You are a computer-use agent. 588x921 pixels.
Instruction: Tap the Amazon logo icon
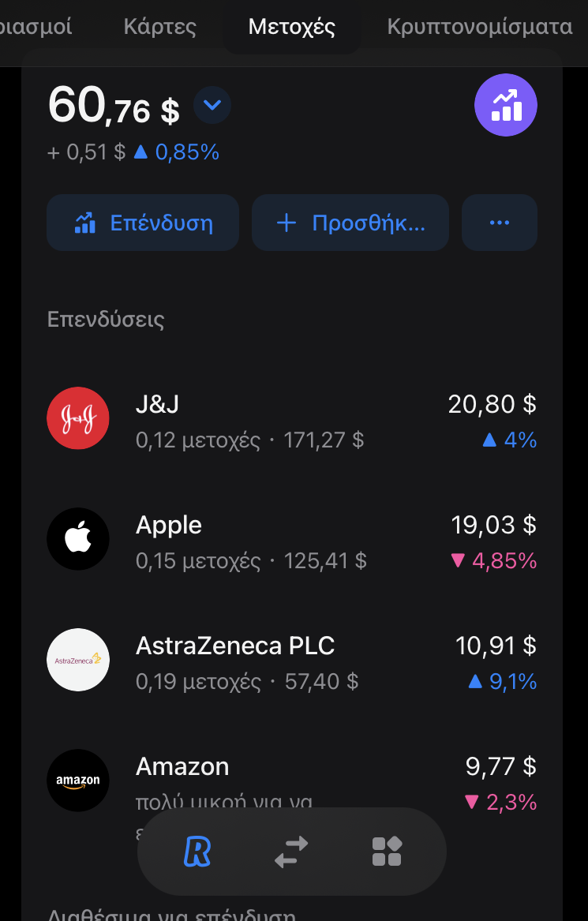[x=78, y=781]
